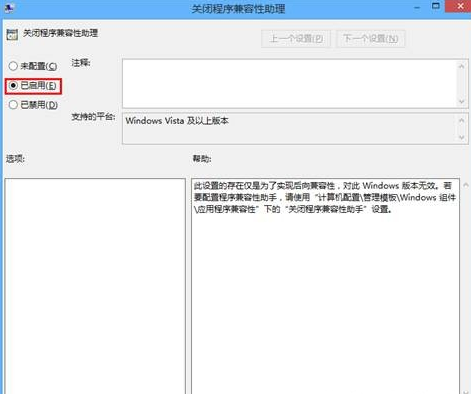Click the window icon in the title bar

coord(8,8)
